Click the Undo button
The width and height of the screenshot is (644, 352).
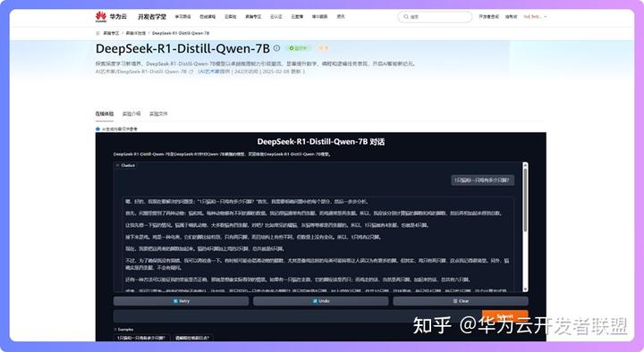tap(321, 301)
